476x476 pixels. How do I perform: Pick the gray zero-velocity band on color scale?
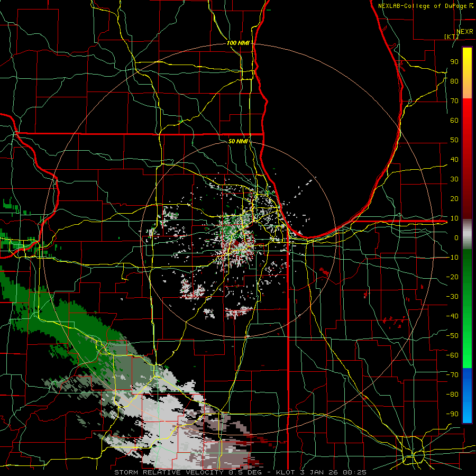pos(467,234)
